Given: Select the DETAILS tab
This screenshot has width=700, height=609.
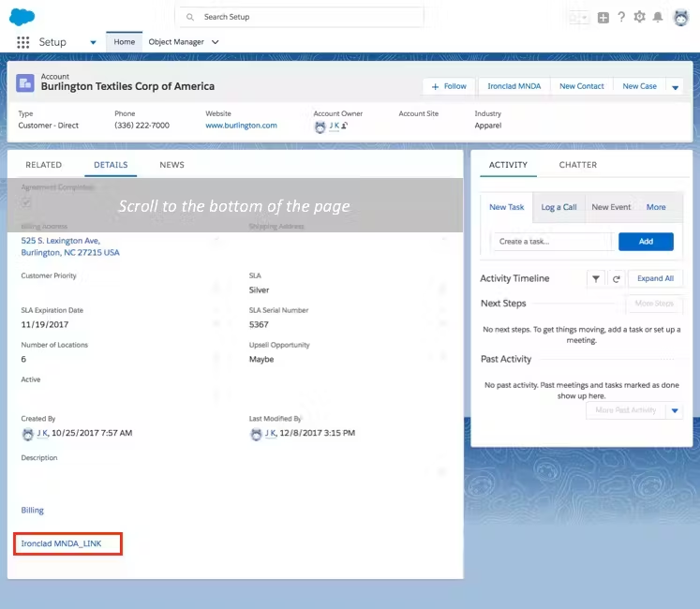Looking at the screenshot, I should tap(111, 165).
